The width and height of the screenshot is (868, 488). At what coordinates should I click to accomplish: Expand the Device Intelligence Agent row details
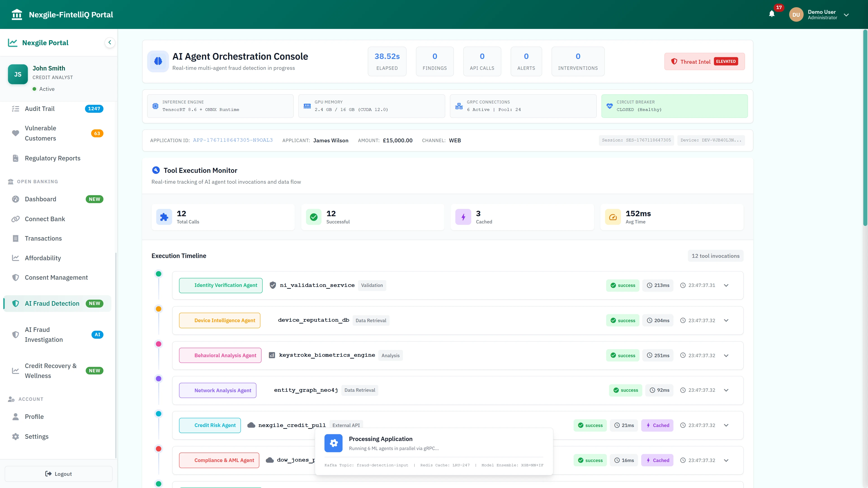click(726, 320)
